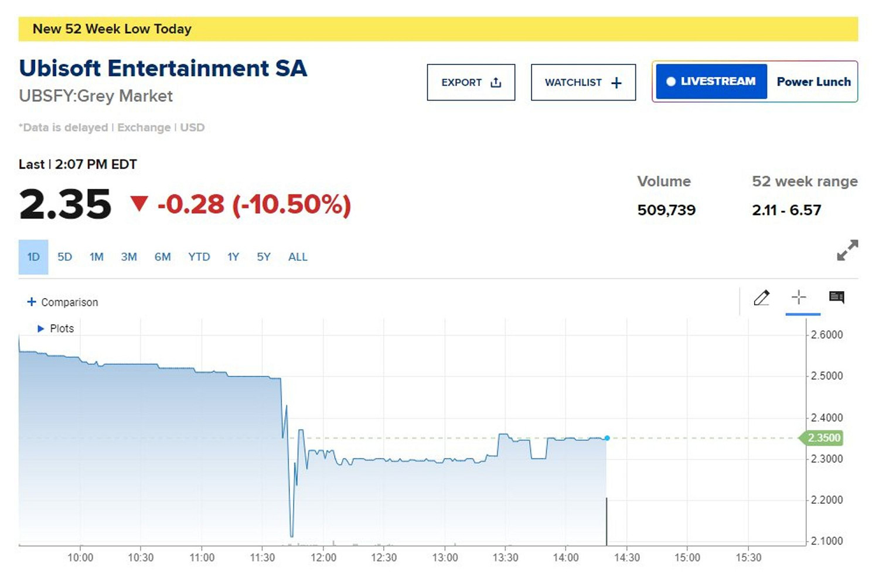The height and width of the screenshot is (588, 879).
Task: Expand chart to fullscreen with arrows icon
Action: coord(847,250)
